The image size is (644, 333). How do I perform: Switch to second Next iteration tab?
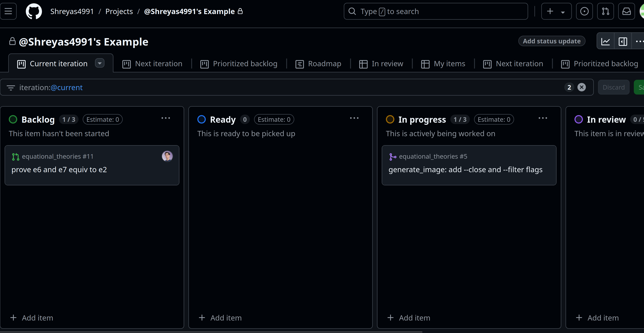513,64
